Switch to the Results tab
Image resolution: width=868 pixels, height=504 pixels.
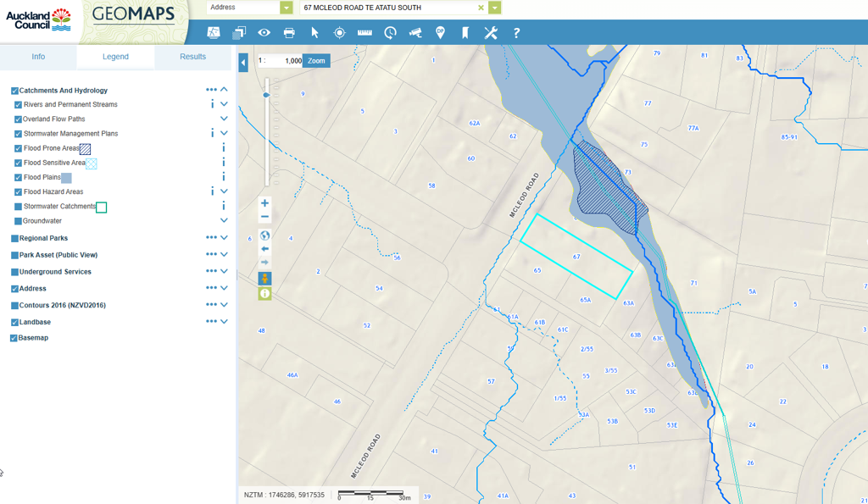click(192, 57)
